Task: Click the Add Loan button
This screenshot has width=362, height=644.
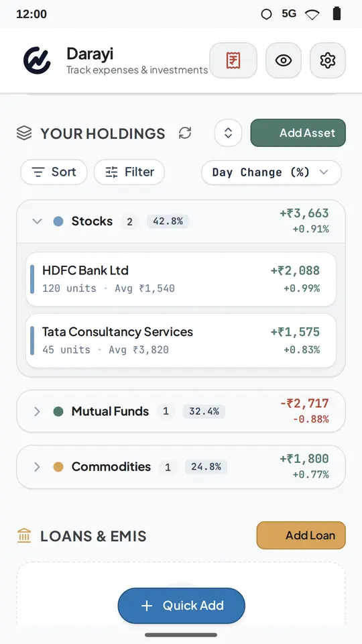Action: (301, 535)
